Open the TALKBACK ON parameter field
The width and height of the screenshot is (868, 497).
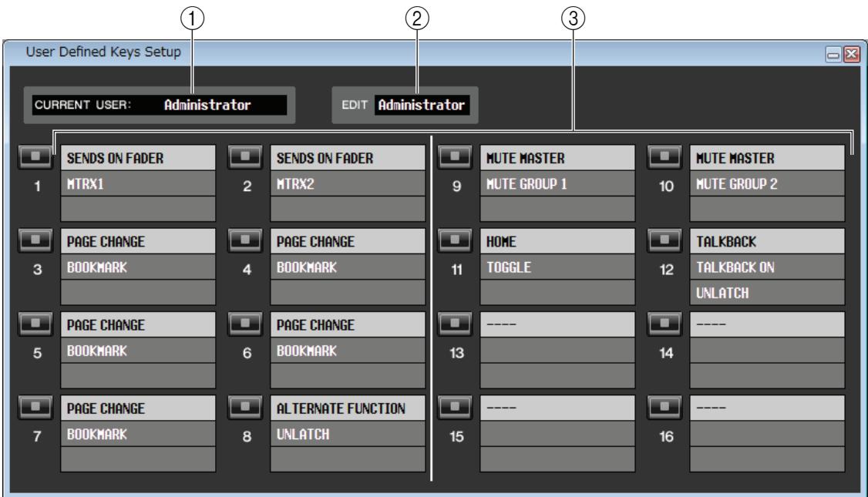tap(767, 267)
